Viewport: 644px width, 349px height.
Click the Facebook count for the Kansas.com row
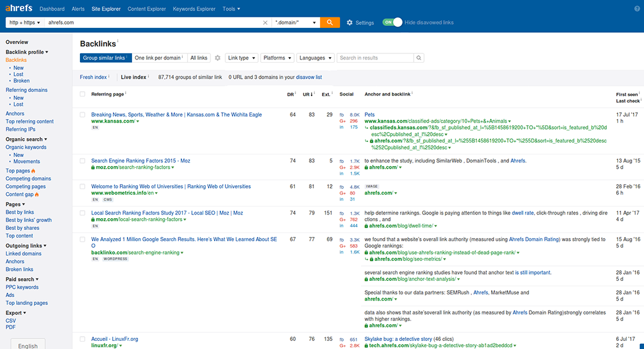click(354, 115)
